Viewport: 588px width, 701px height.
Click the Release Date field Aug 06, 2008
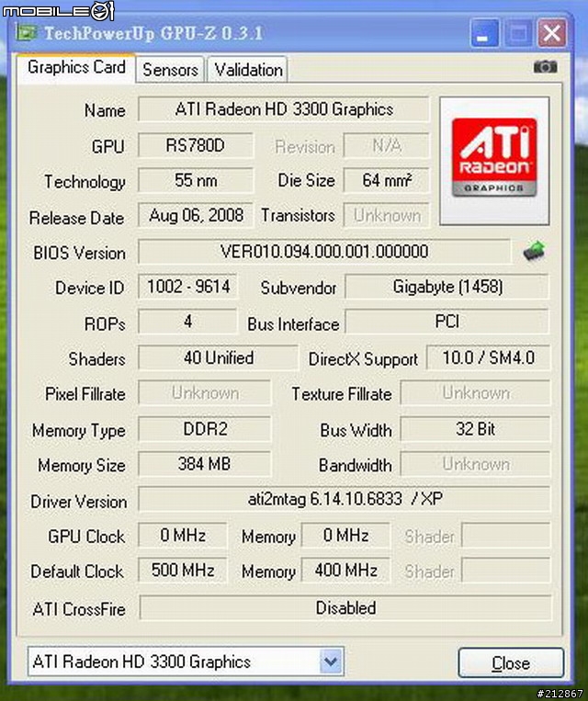pyautogui.click(x=196, y=215)
